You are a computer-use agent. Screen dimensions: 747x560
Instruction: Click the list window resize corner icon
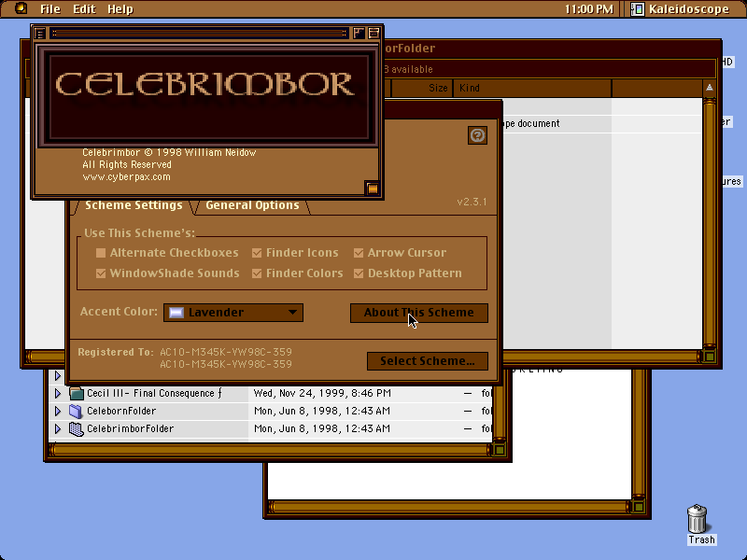pos(500,450)
